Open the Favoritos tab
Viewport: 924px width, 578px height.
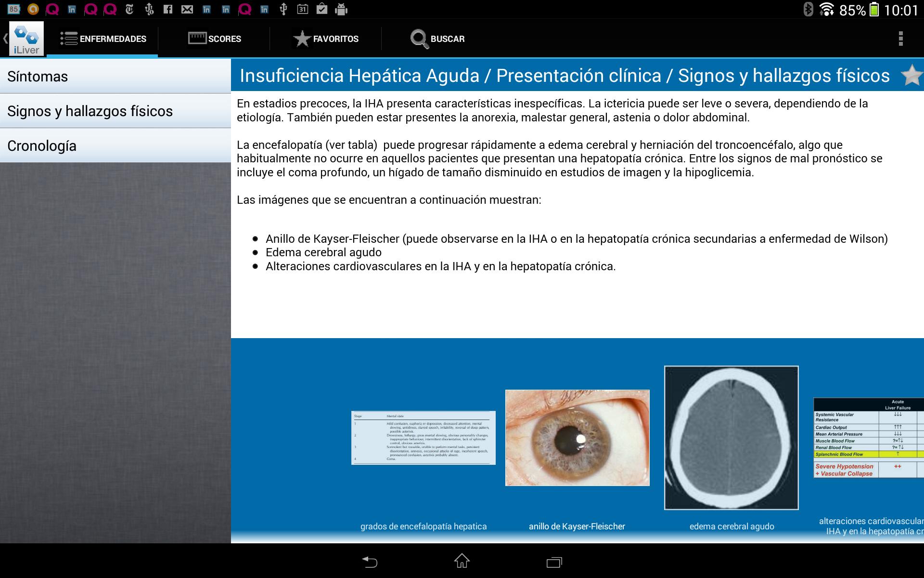click(326, 39)
